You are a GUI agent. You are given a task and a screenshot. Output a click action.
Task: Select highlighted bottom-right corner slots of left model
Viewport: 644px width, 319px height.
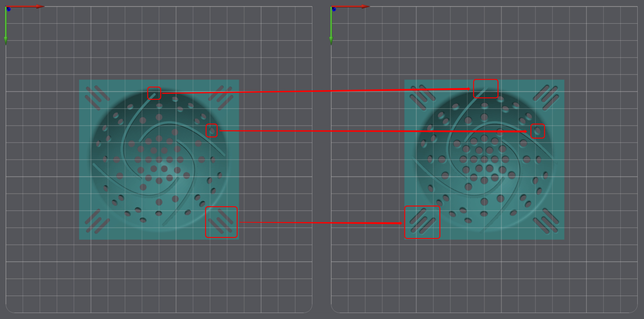[x=221, y=222]
